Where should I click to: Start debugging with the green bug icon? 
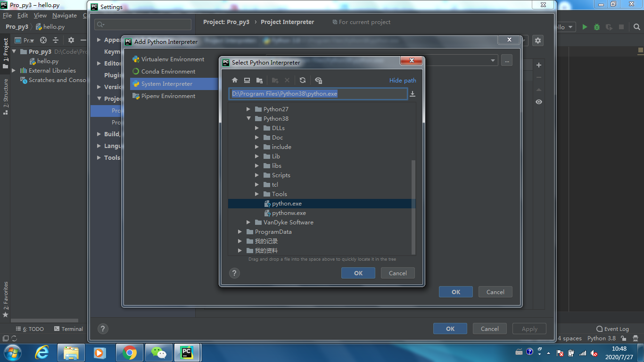(x=597, y=27)
